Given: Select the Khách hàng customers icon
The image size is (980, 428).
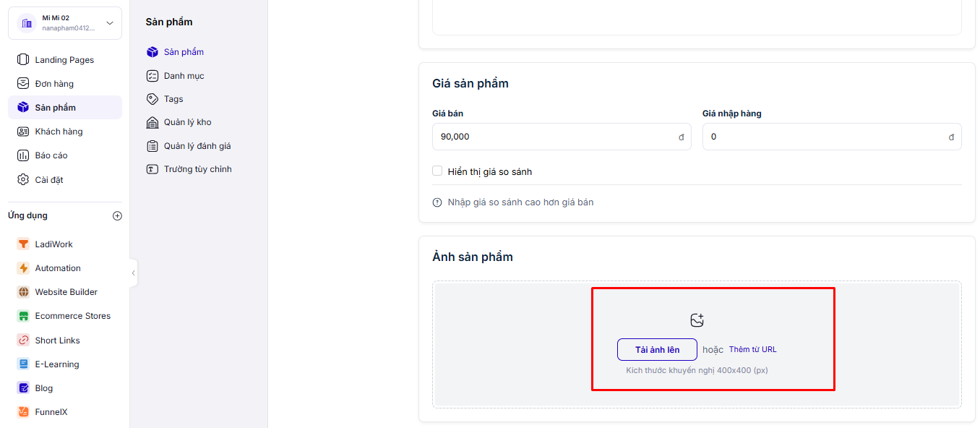Looking at the screenshot, I should click(x=23, y=132).
